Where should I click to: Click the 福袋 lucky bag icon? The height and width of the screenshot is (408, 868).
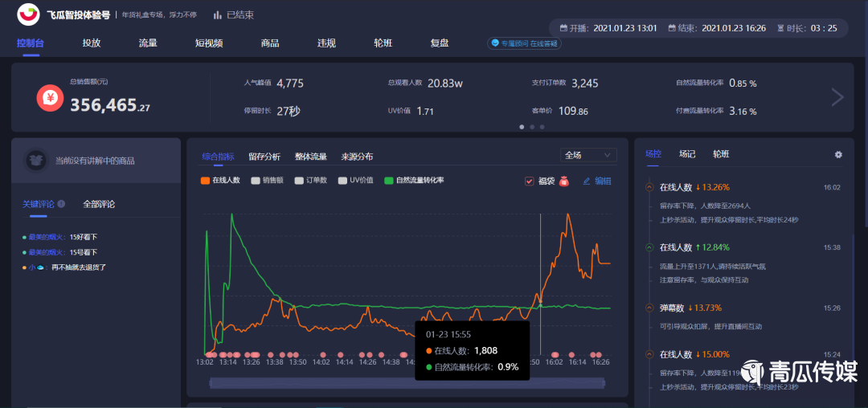click(x=563, y=181)
